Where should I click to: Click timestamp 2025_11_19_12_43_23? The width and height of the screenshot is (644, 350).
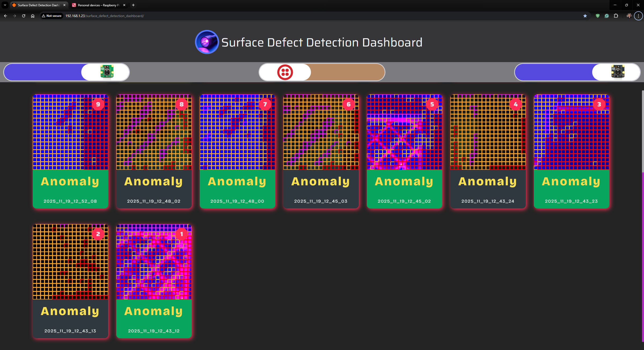click(x=571, y=201)
